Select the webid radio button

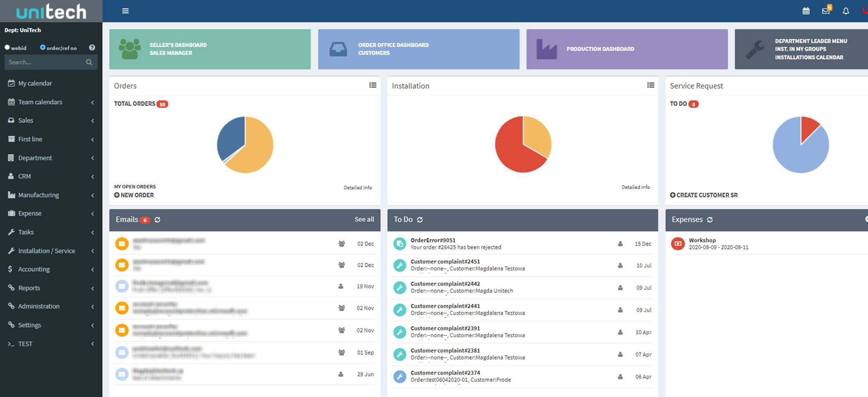point(7,48)
